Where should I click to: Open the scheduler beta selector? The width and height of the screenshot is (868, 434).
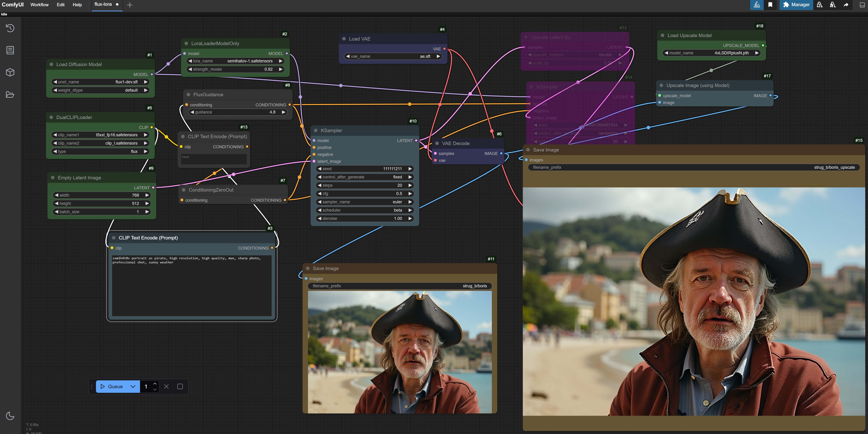pyautogui.click(x=365, y=210)
